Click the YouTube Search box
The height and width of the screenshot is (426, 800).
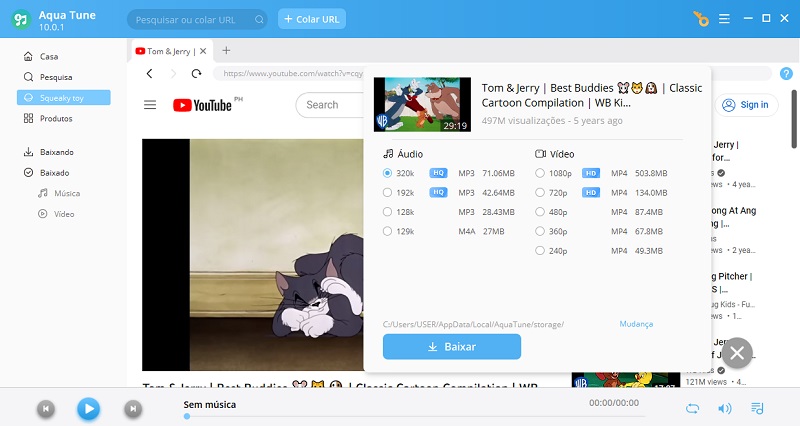[x=330, y=105]
